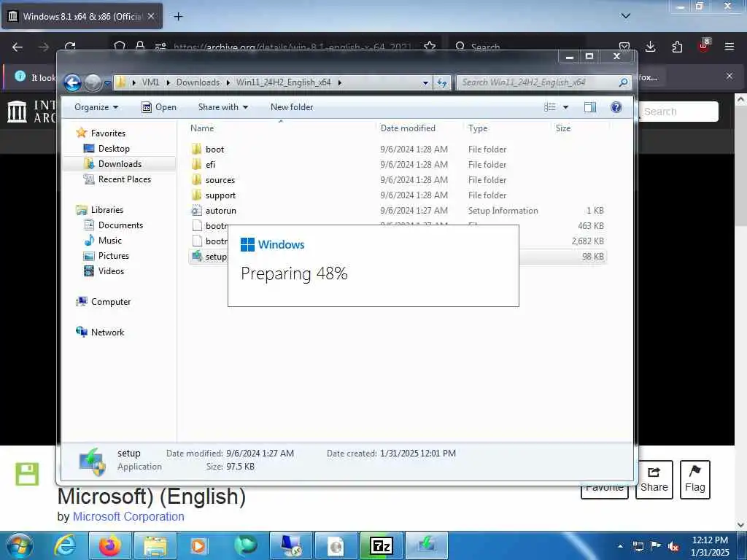
Task: Switch to Windows setup taskbar icon
Action: click(x=426, y=545)
